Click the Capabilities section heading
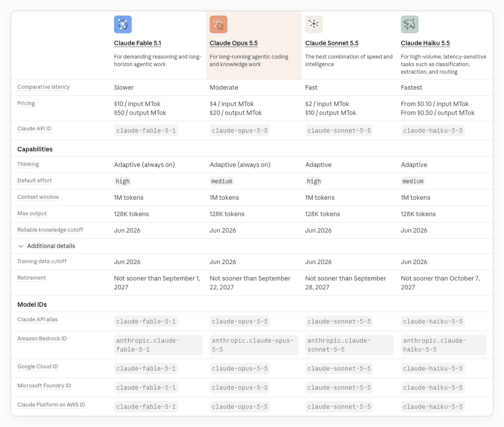 click(x=35, y=149)
